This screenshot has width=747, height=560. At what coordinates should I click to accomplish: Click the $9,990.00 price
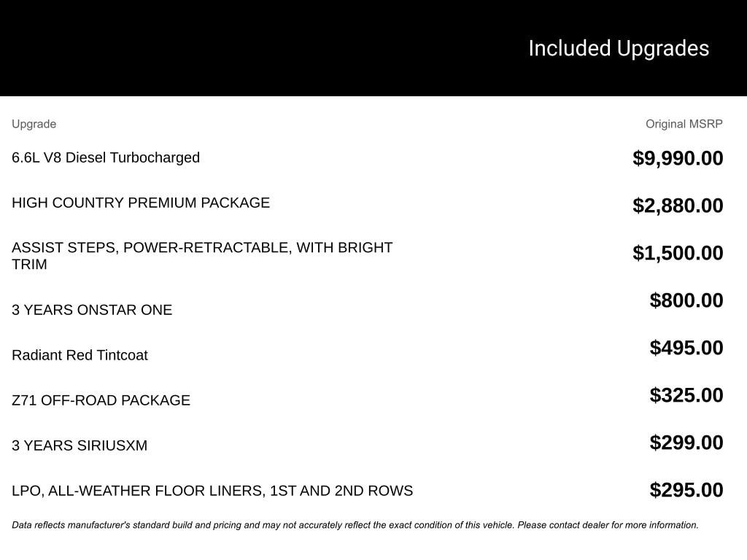tap(678, 158)
